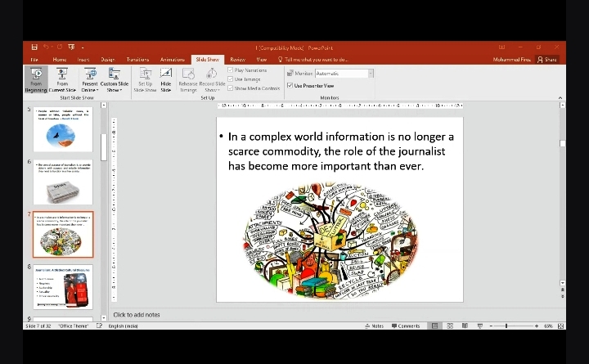Open the Comments pane from status bar
The height and width of the screenshot is (364, 589).
406,326
